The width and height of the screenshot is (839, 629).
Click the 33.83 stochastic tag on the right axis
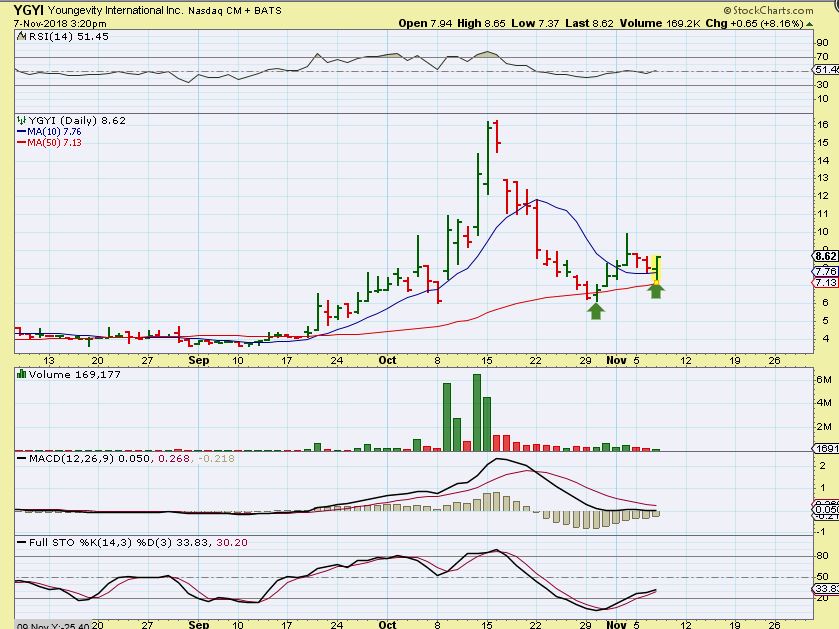click(826, 588)
